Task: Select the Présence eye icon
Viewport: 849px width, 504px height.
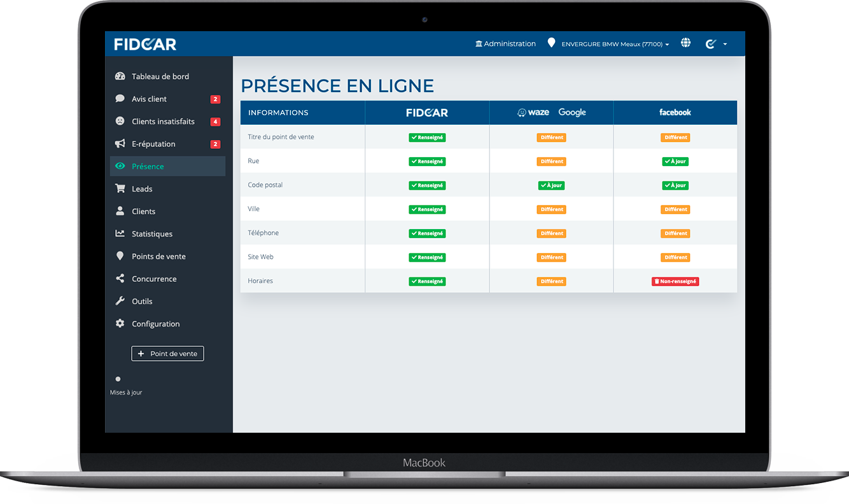Action: tap(120, 166)
